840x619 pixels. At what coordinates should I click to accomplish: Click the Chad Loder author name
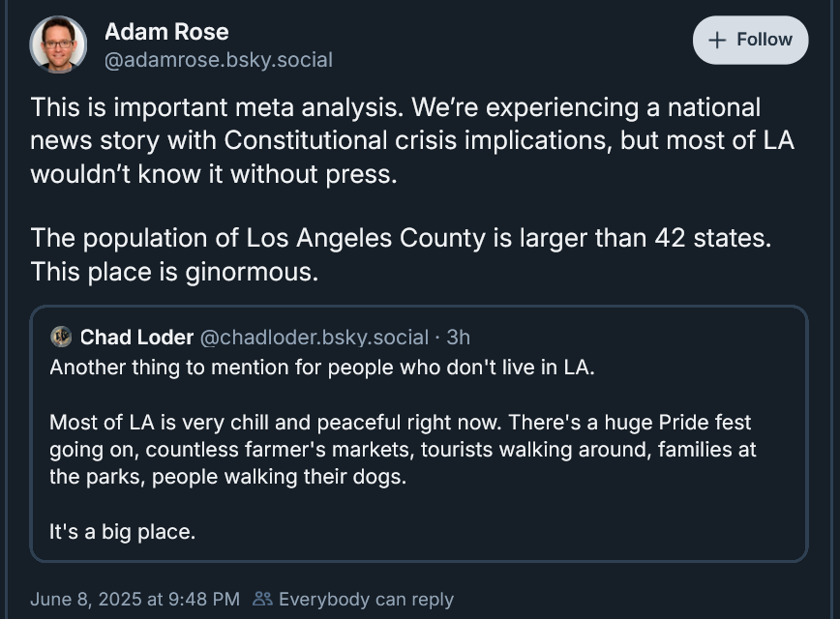pos(136,338)
